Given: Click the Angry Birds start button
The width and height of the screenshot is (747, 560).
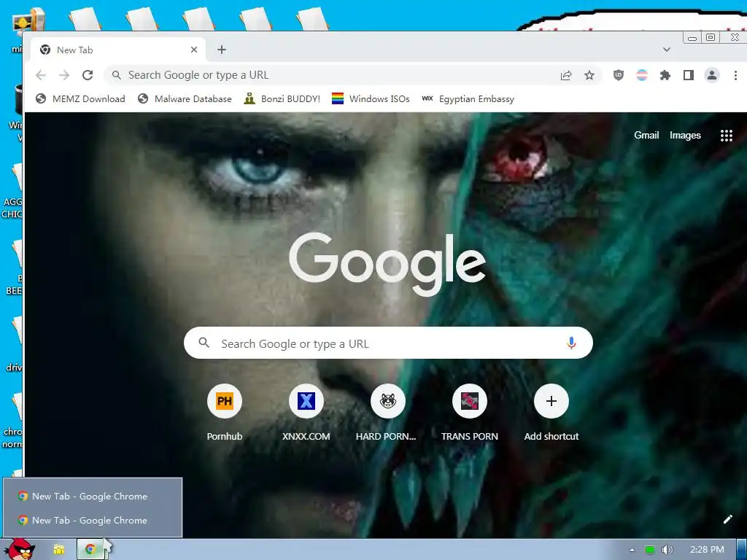Looking at the screenshot, I should [x=20, y=548].
